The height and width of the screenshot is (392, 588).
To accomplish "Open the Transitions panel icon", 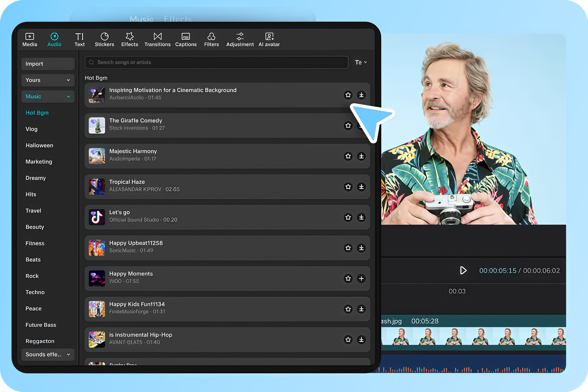I will tap(158, 37).
